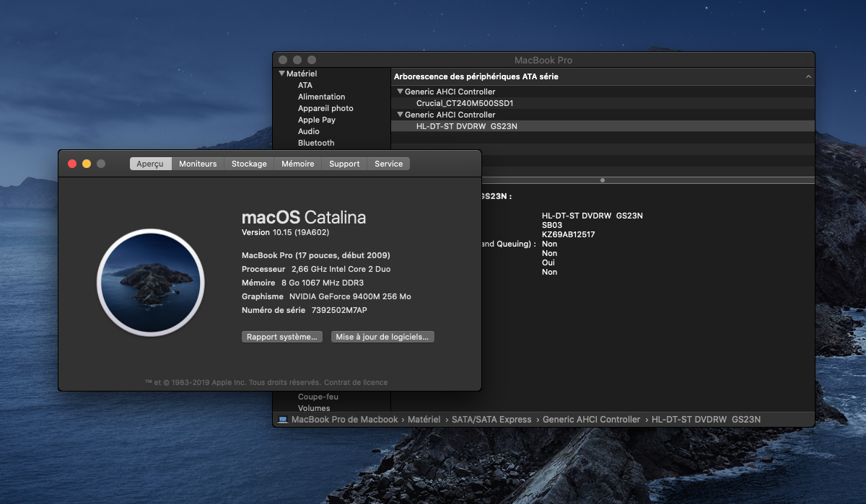The width and height of the screenshot is (866, 504).
Task: Collapse the ATA device tree header chevron
Action: (x=808, y=76)
